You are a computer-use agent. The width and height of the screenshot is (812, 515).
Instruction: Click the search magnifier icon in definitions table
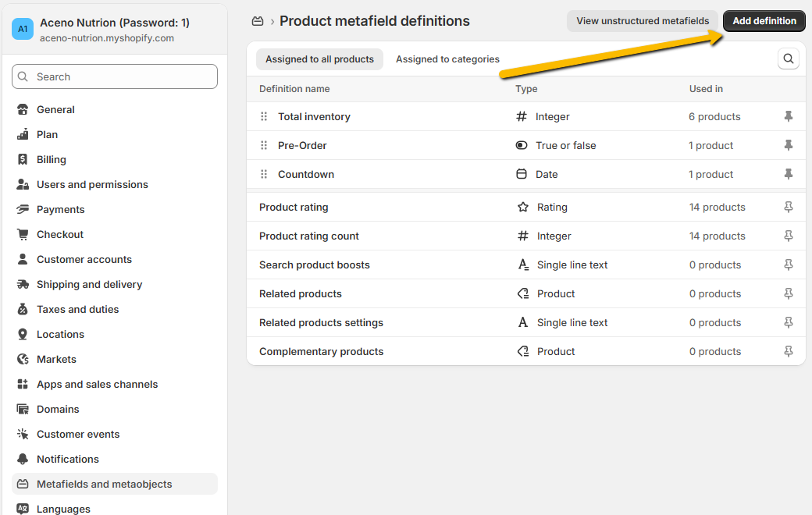click(x=789, y=59)
